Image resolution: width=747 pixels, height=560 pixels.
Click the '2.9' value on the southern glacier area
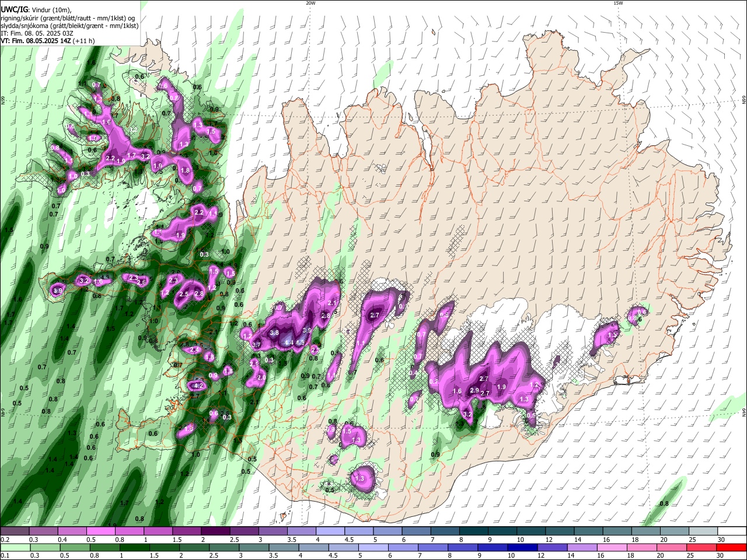[474, 391]
